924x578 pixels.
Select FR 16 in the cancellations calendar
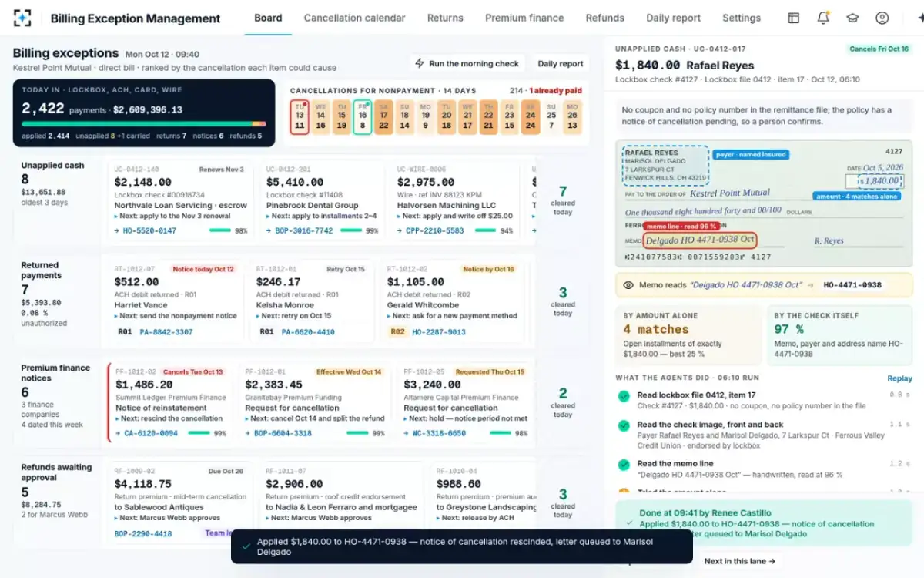coord(363,116)
